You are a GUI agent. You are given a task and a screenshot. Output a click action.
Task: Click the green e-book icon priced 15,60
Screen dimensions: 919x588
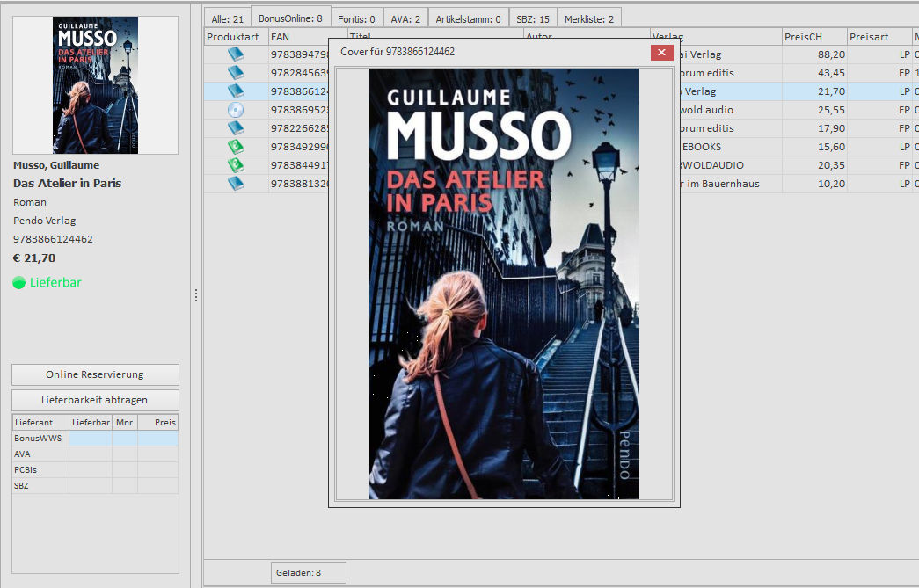[235, 147]
